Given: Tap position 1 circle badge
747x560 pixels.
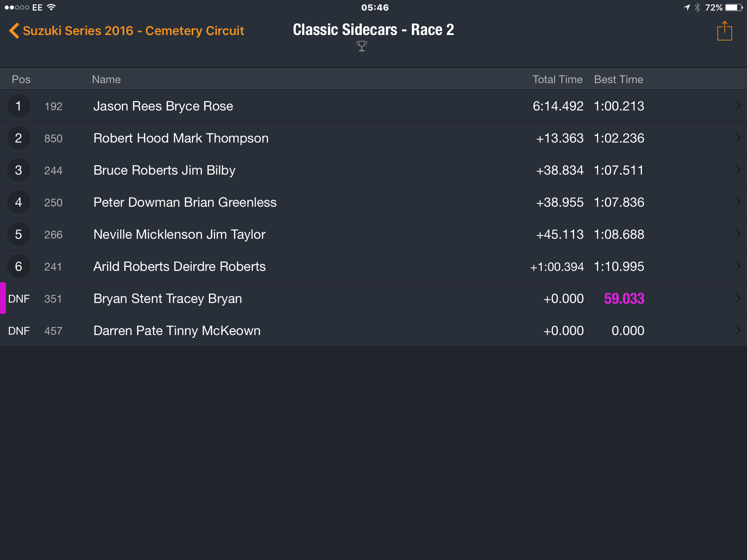Looking at the screenshot, I should [x=19, y=106].
